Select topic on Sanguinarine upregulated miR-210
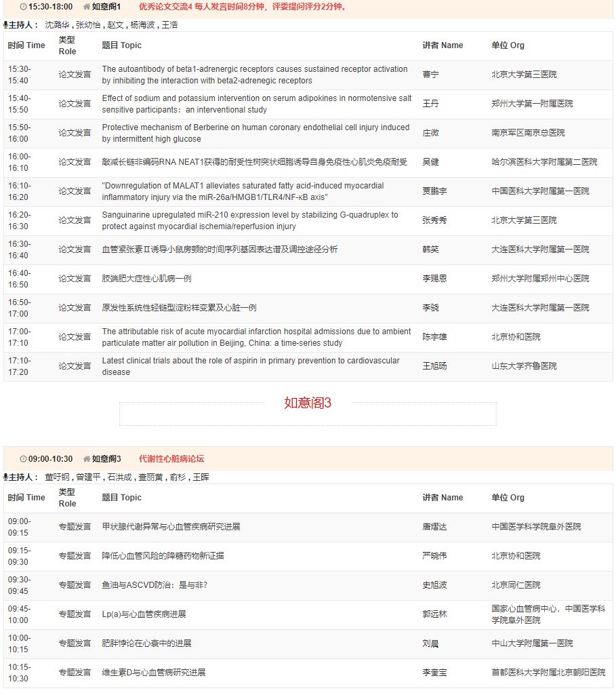This screenshot has width=616, height=695. click(250, 221)
